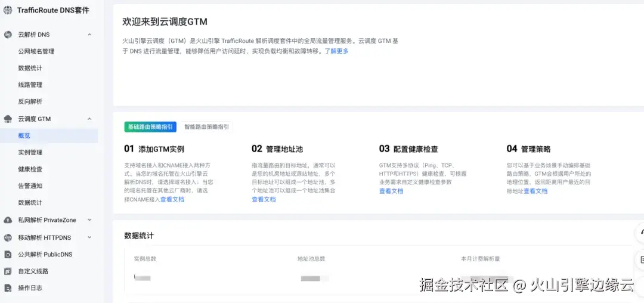Click the 云解析 DNS section icon
Viewport: 644px width, 303px height.
[x=8, y=35]
